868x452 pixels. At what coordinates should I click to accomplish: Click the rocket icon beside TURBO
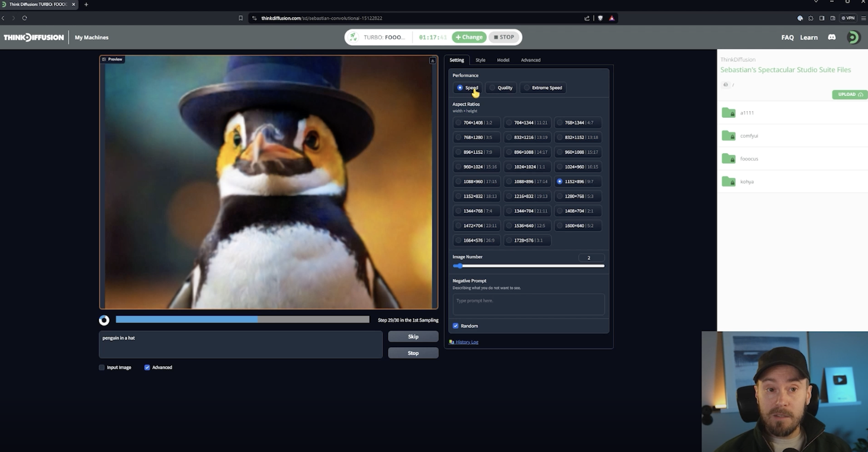pyautogui.click(x=353, y=37)
